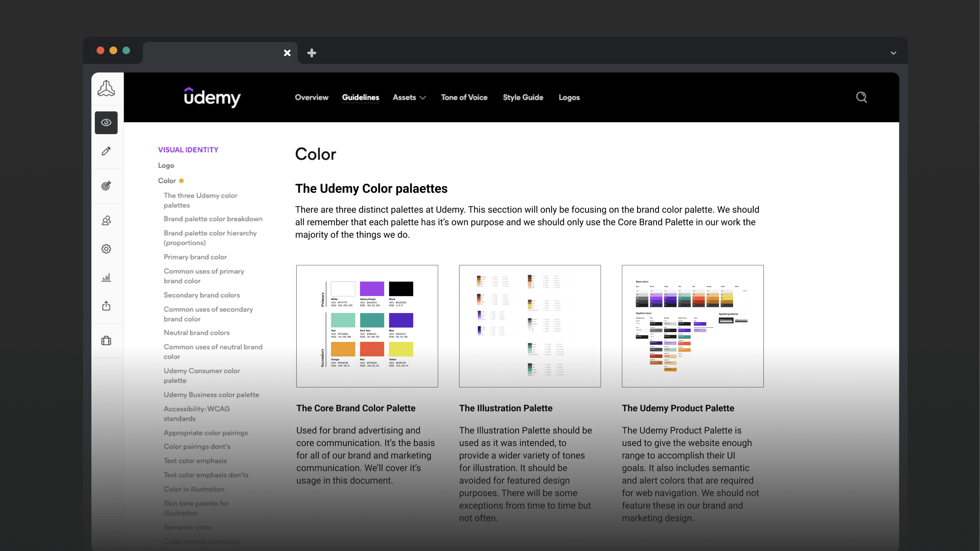
Task: Click the eye preview icon in sidebar
Action: [106, 122]
